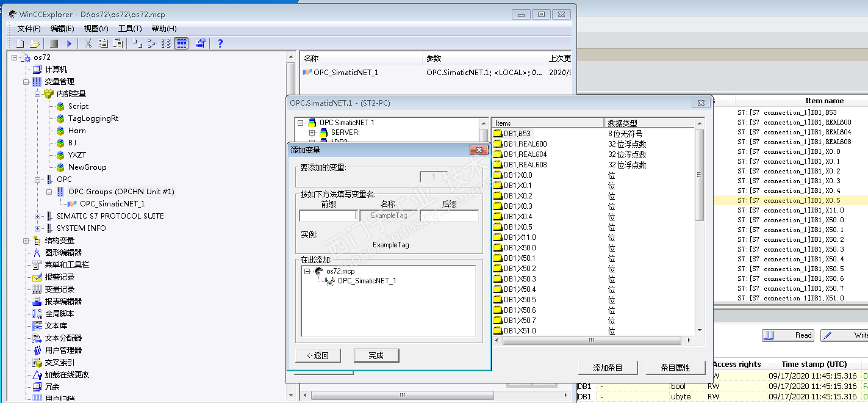Image resolution: width=868 pixels, height=403 pixels.
Task: Open the 视图(V) menu
Action: click(x=96, y=29)
